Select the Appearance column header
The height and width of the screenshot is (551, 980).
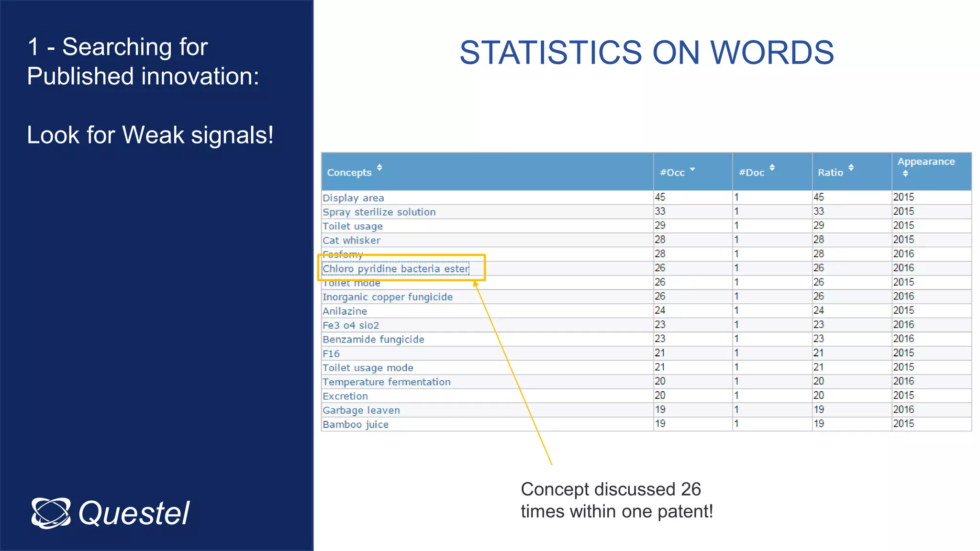pyautogui.click(x=932, y=172)
